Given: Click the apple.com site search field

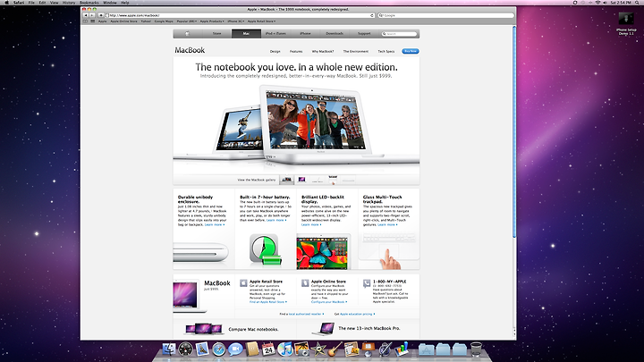Looking at the screenshot, I should [x=399, y=34].
